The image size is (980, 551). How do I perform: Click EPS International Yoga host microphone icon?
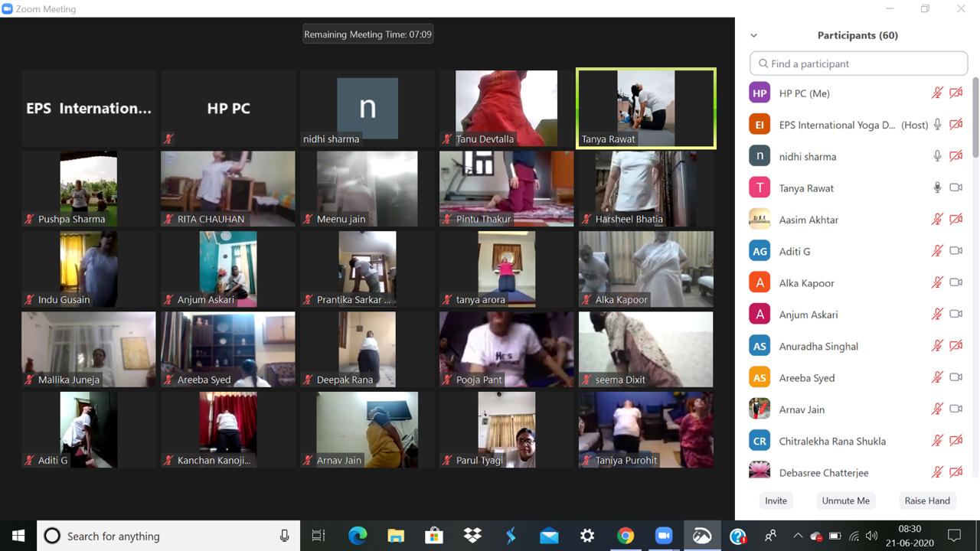coord(937,125)
